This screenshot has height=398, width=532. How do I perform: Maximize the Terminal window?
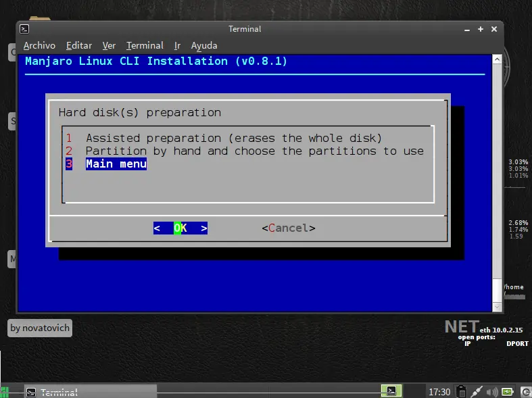[x=481, y=29]
